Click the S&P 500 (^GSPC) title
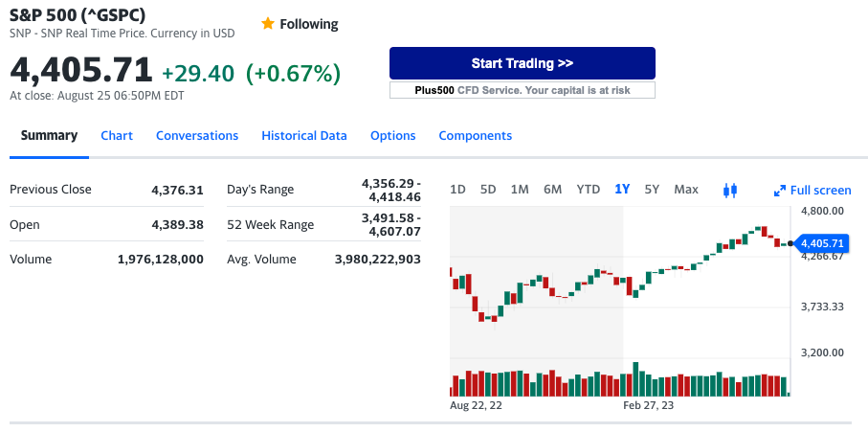Image resolution: width=868 pixels, height=432 pixels. (x=78, y=13)
